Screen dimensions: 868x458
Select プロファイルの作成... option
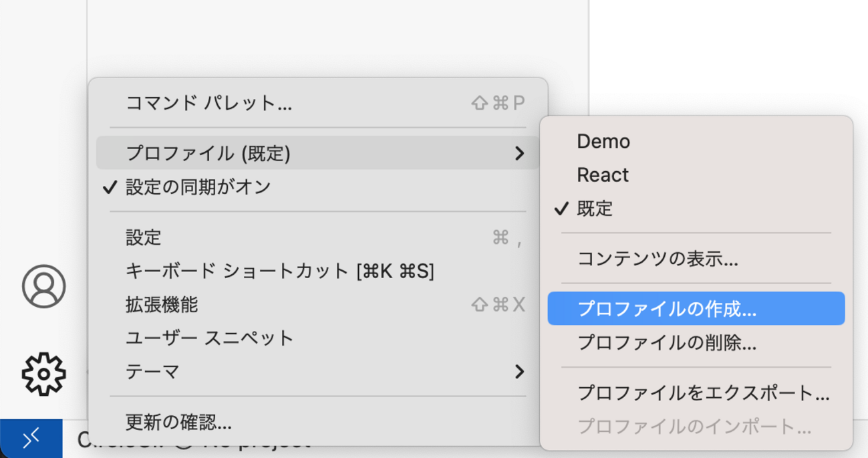pyautogui.click(x=667, y=309)
